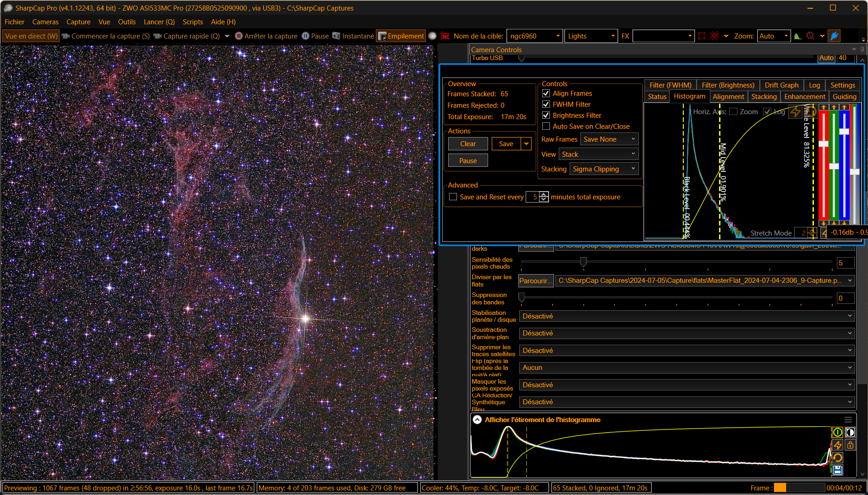Enable the Save and Reset every checkbox
868x495 pixels.
click(x=453, y=197)
